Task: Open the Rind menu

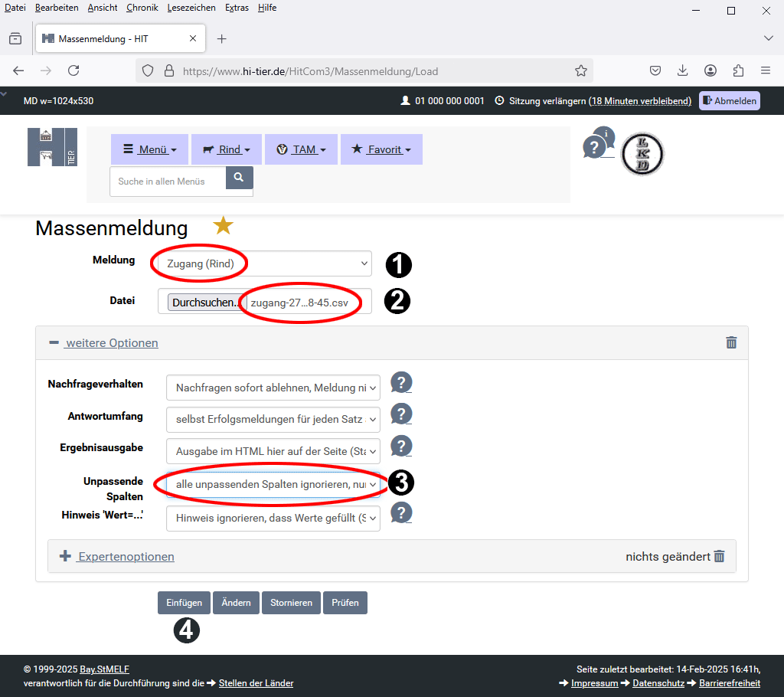Action: 226,149
